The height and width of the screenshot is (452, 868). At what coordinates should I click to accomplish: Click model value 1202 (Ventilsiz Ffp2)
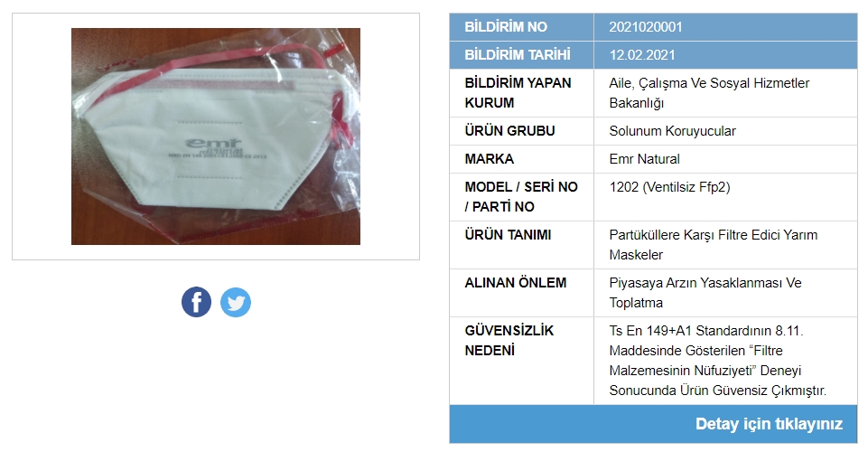tap(670, 187)
